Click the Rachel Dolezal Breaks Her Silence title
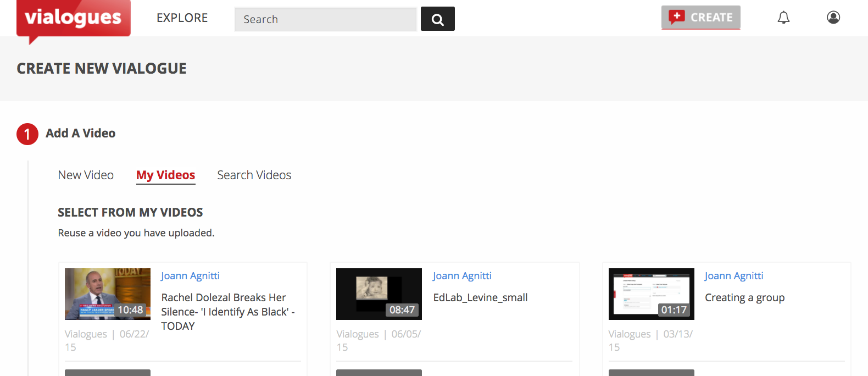Screen dimensions: 868x376 pos(228,312)
